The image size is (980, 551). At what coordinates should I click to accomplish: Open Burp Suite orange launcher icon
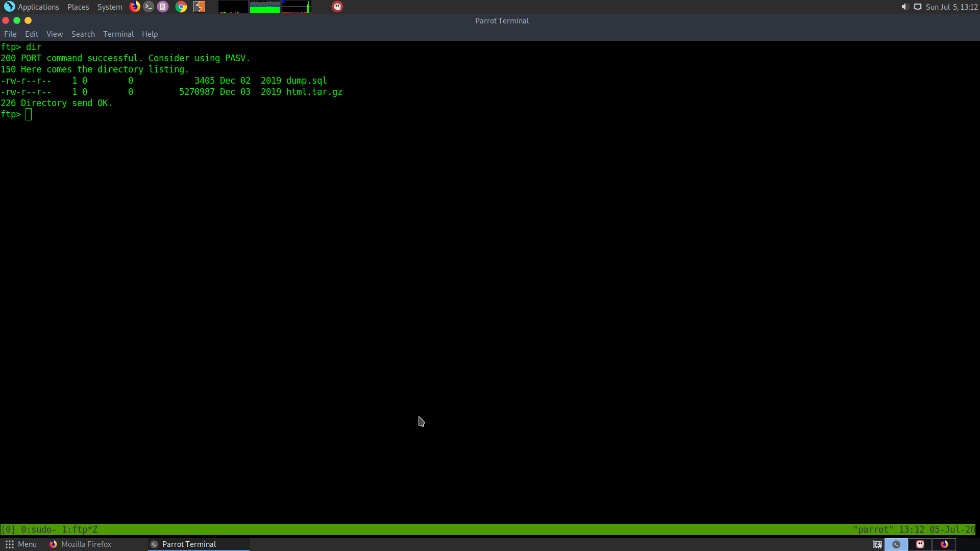pos(199,7)
